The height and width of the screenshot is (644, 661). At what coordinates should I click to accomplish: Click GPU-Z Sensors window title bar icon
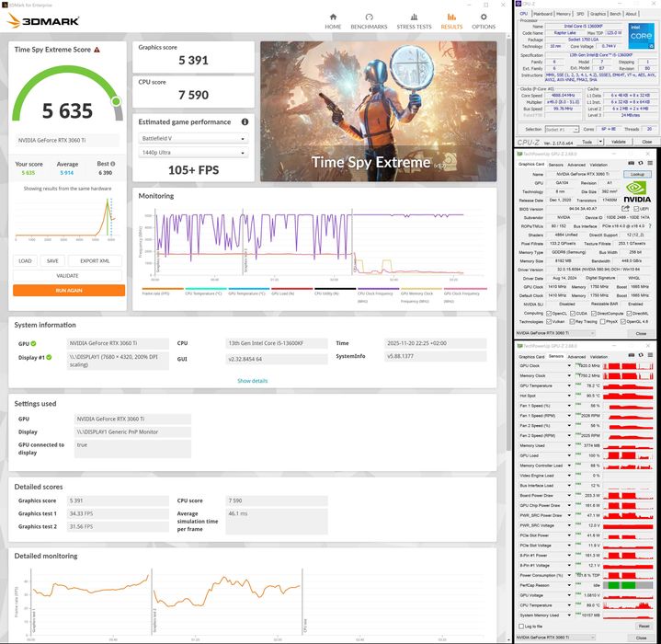pyautogui.click(x=519, y=345)
